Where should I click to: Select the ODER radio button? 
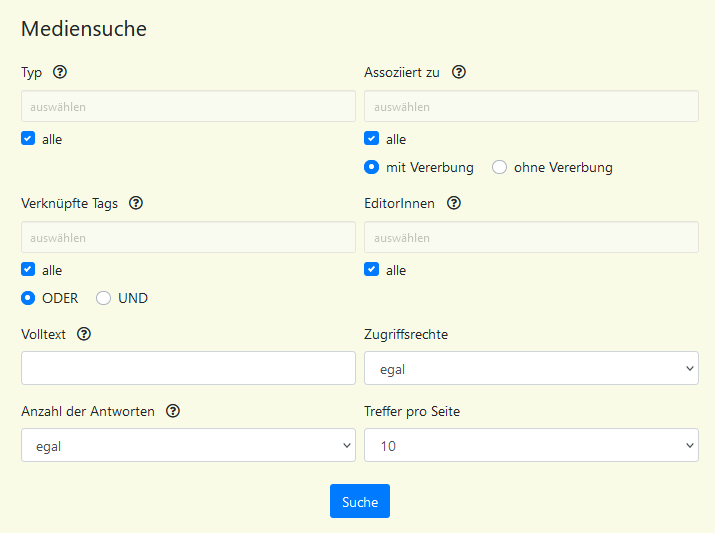[28, 298]
